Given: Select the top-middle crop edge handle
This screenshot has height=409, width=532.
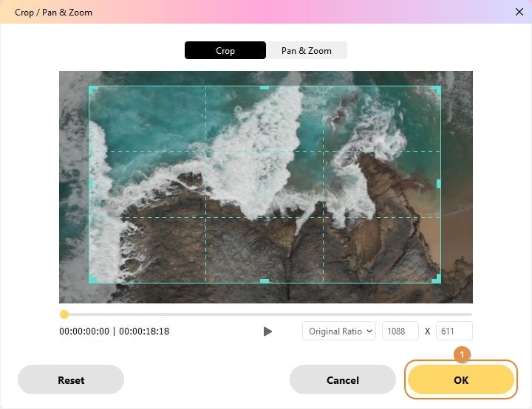Looking at the screenshot, I should [265, 88].
